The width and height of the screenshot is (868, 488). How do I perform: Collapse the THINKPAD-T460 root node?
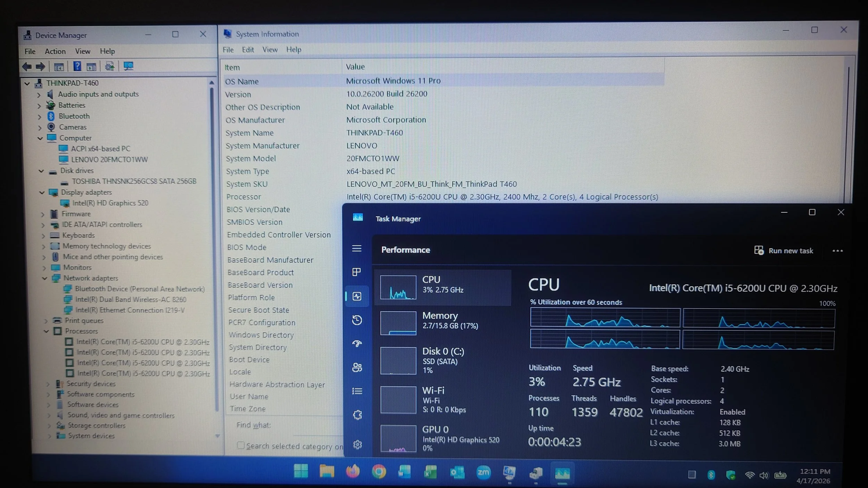click(x=27, y=83)
